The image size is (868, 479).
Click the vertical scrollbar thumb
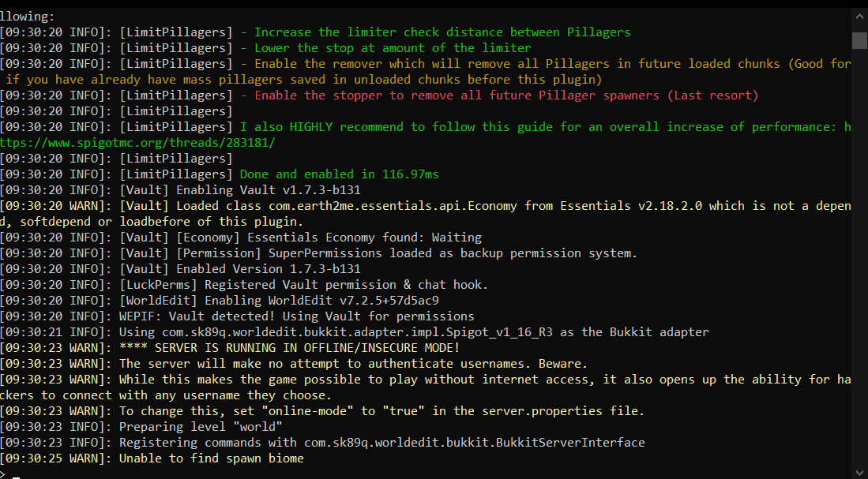click(x=859, y=39)
